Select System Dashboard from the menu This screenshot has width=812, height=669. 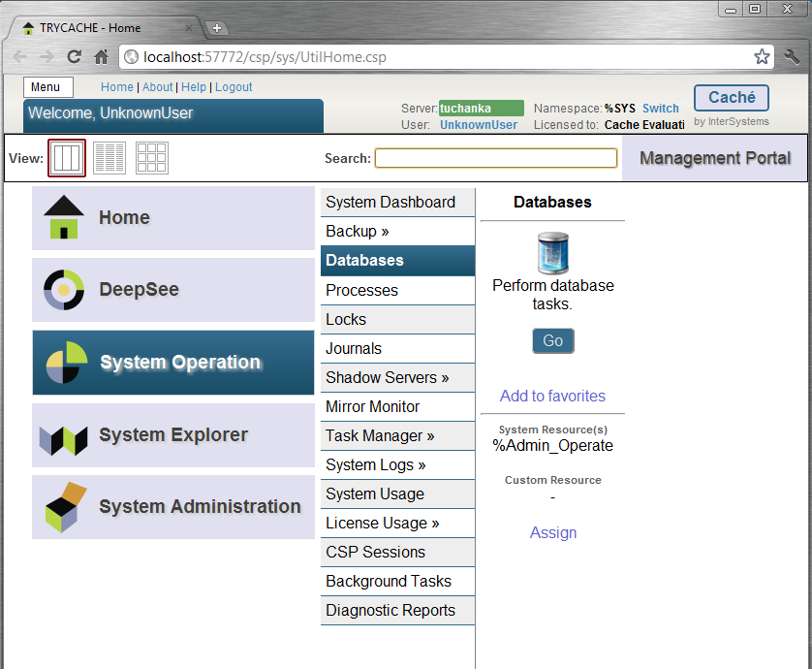(390, 203)
